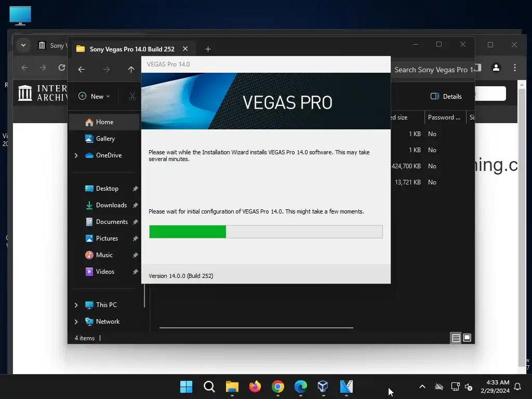The height and width of the screenshot is (399, 532).
Task: Show hidden system tray icons
Action: [x=422, y=387]
